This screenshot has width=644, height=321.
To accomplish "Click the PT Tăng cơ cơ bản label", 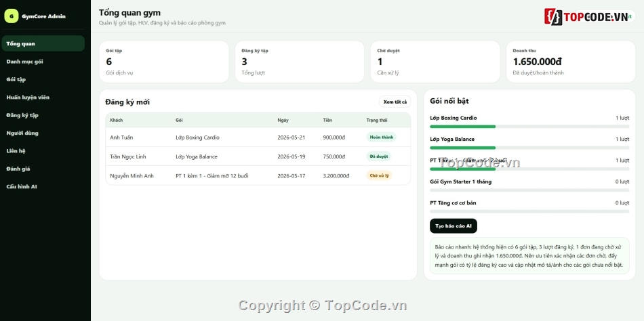I will 453,202.
